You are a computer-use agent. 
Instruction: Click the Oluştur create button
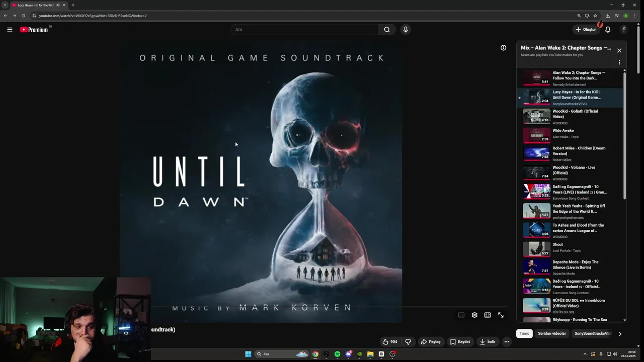coord(586,30)
